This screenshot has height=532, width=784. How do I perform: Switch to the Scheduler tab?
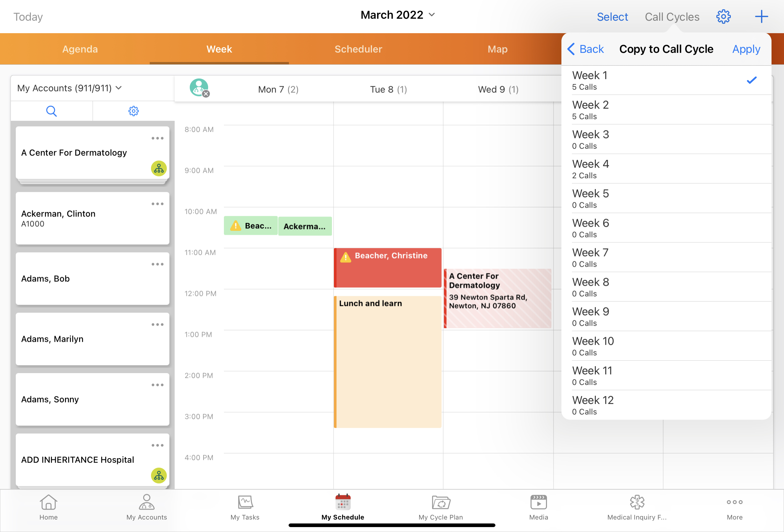pyautogui.click(x=358, y=49)
